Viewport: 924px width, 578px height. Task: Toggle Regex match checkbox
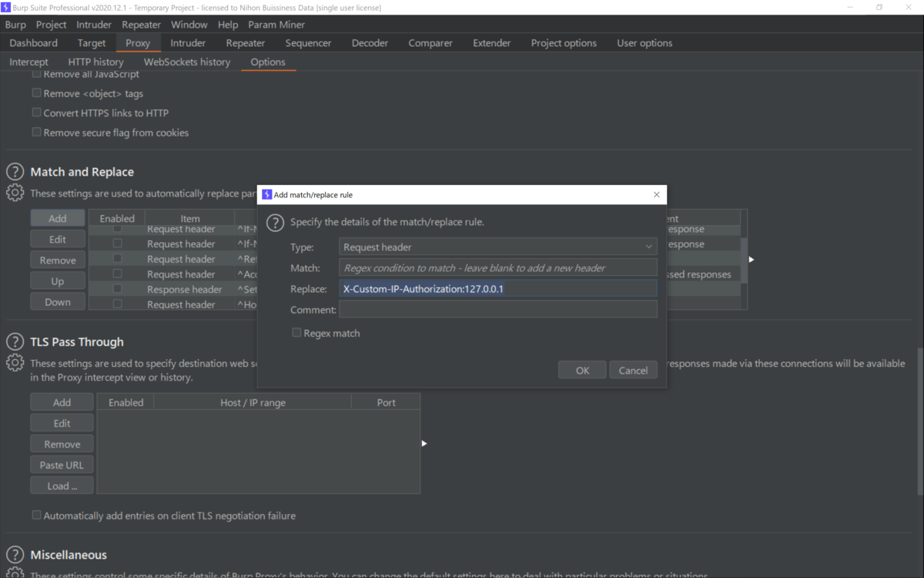pyautogui.click(x=296, y=333)
